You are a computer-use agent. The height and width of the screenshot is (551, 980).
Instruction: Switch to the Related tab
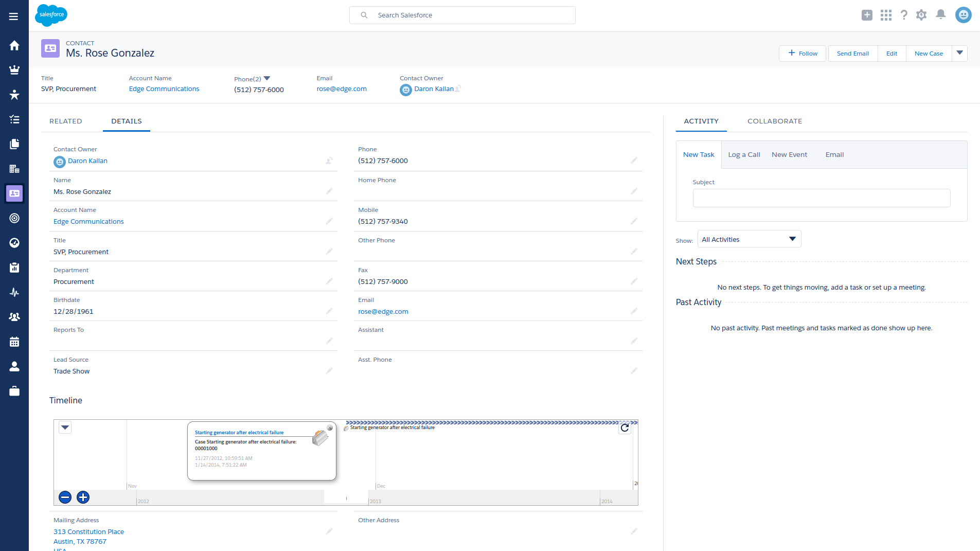click(x=65, y=121)
